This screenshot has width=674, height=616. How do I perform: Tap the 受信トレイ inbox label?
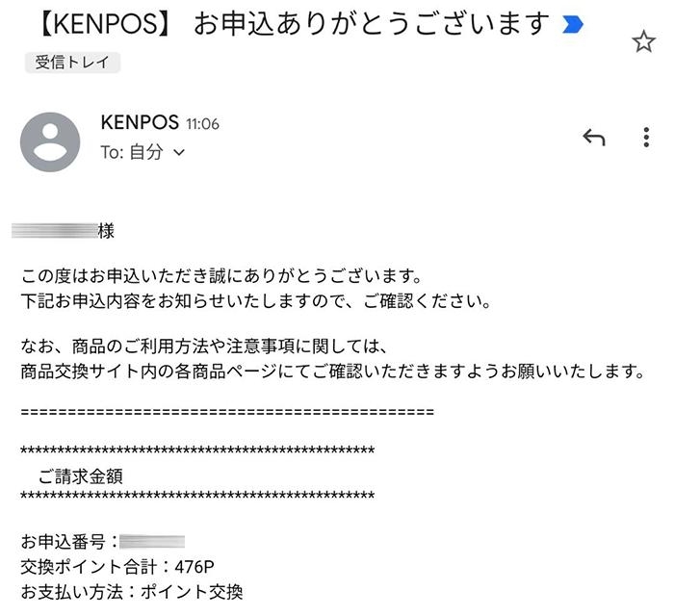[72, 63]
